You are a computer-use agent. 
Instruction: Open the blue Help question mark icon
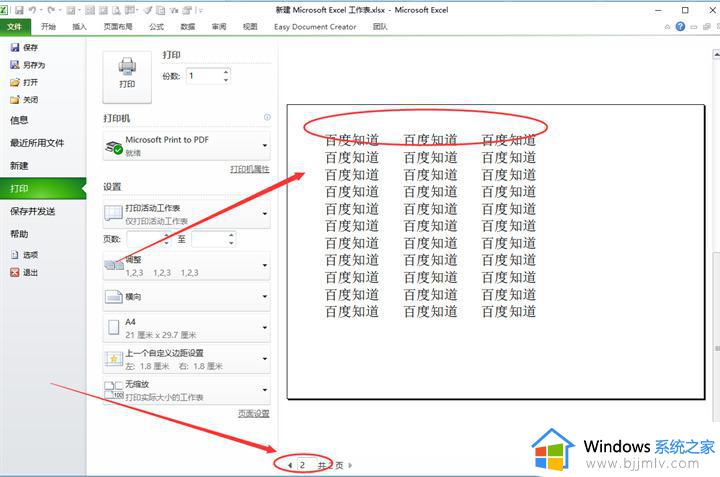[x=681, y=27]
